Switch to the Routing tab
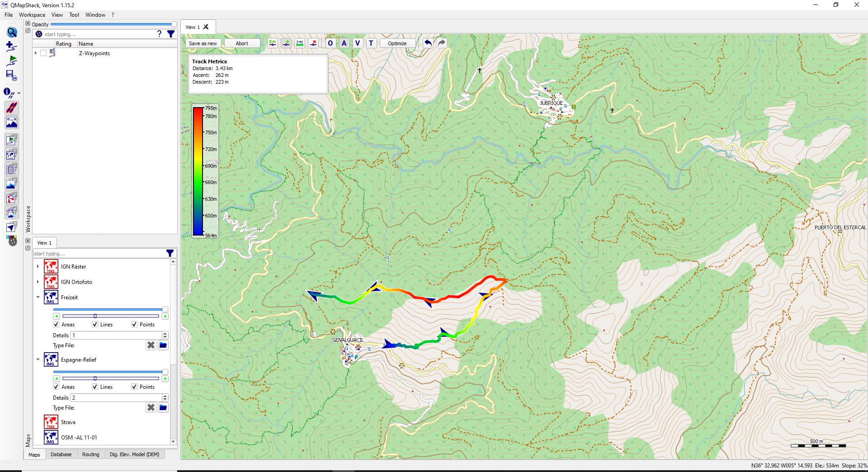The width and height of the screenshot is (868, 472). (x=91, y=454)
